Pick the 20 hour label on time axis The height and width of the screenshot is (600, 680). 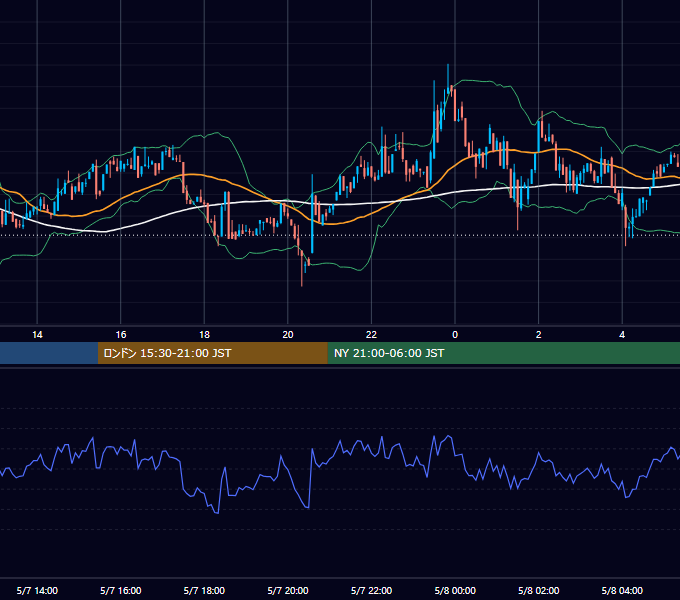coord(288,335)
